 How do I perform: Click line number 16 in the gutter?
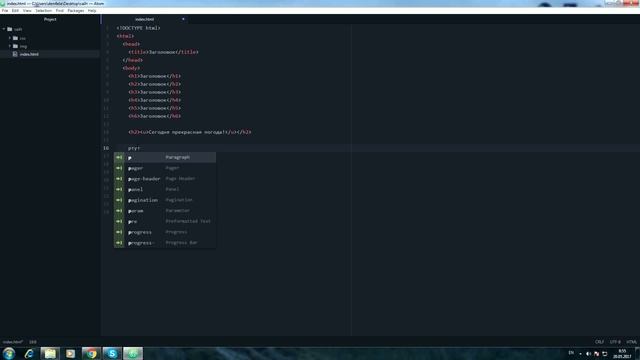click(106, 148)
